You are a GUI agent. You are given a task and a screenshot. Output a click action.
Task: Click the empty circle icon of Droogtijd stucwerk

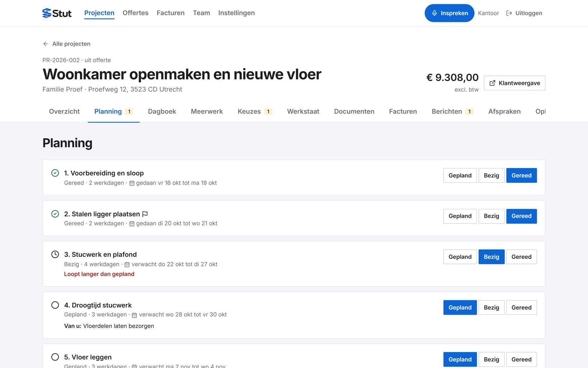55,305
